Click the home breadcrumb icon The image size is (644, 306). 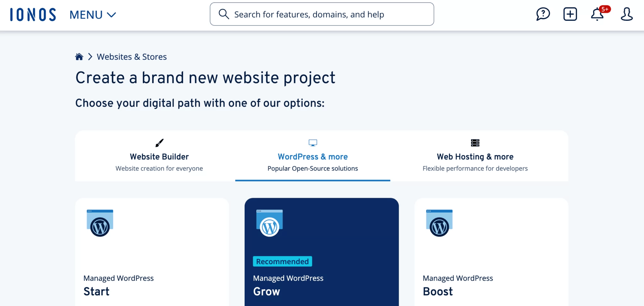[x=79, y=57]
